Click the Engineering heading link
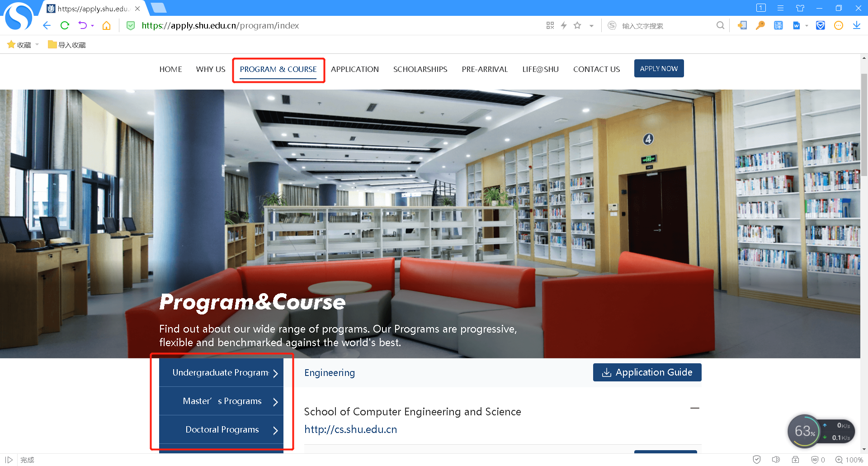This screenshot has width=868, height=466. 330,373
